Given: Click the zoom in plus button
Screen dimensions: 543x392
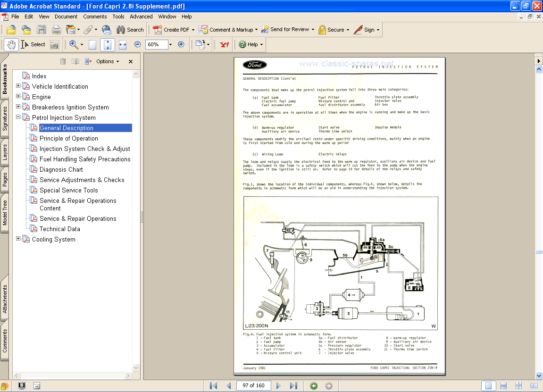Looking at the screenshot, I should pos(181,44).
